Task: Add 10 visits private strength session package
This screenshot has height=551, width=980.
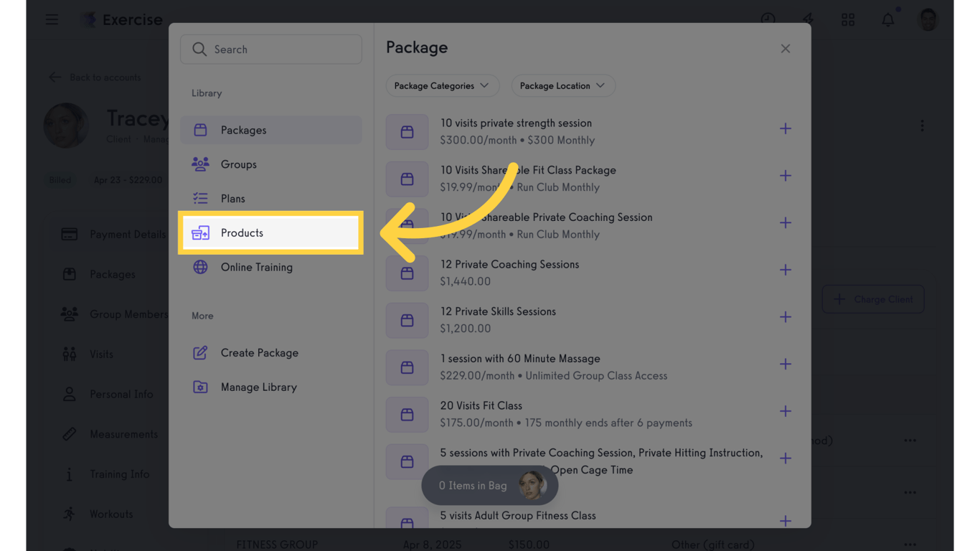Action: (x=786, y=128)
